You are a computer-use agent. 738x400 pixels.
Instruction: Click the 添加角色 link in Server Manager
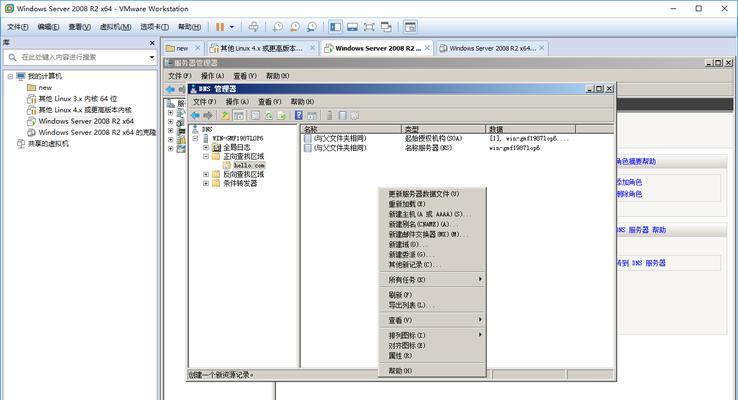tap(629, 182)
